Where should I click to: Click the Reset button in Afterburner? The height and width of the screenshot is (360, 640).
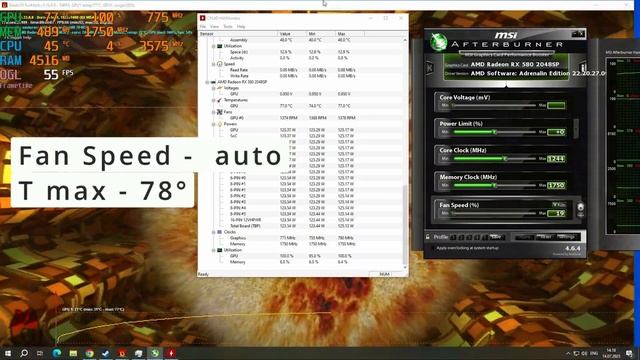tap(545, 237)
